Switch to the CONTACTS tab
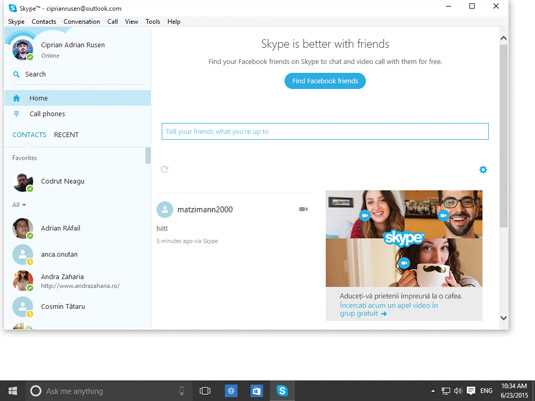This screenshot has height=401, width=535. (x=29, y=134)
